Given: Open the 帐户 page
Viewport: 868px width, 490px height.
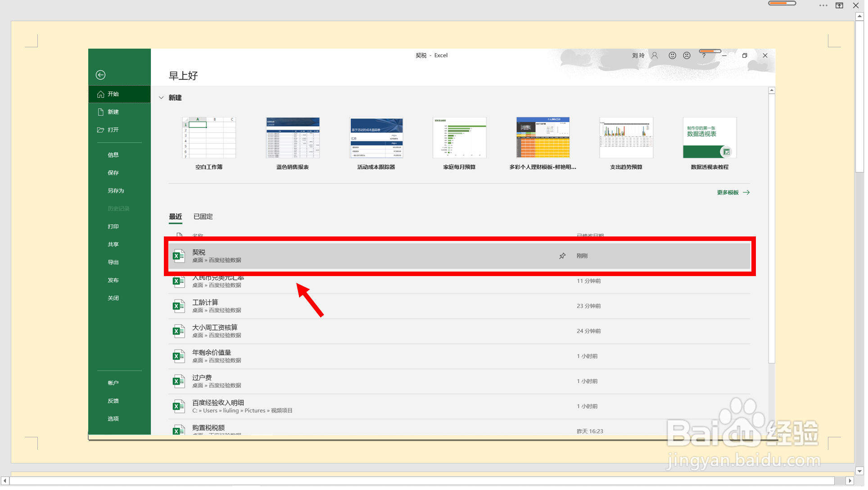Looking at the screenshot, I should [x=120, y=384].
